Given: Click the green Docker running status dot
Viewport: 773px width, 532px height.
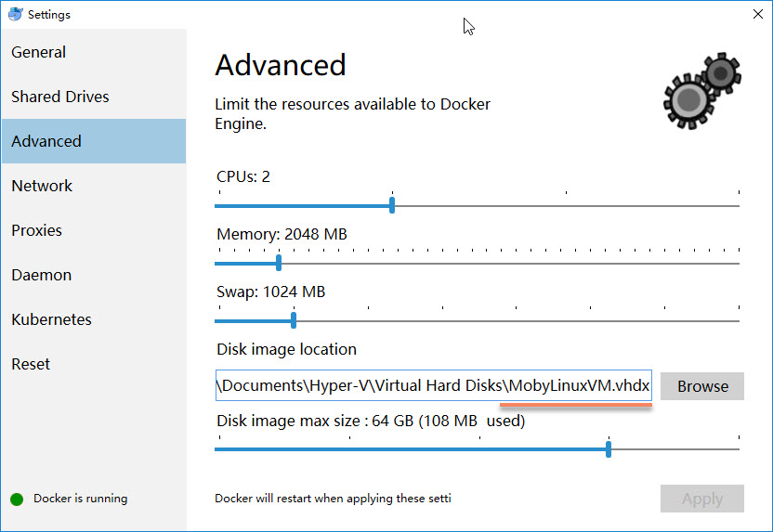Looking at the screenshot, I should coord(17,499).
